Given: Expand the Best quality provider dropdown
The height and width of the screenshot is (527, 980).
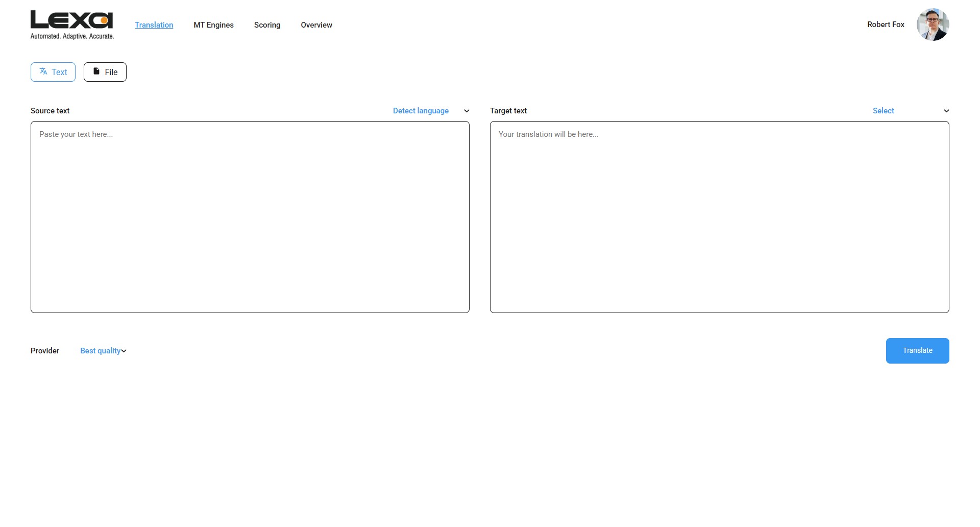Looking at the screenshot, I should 101,351.
